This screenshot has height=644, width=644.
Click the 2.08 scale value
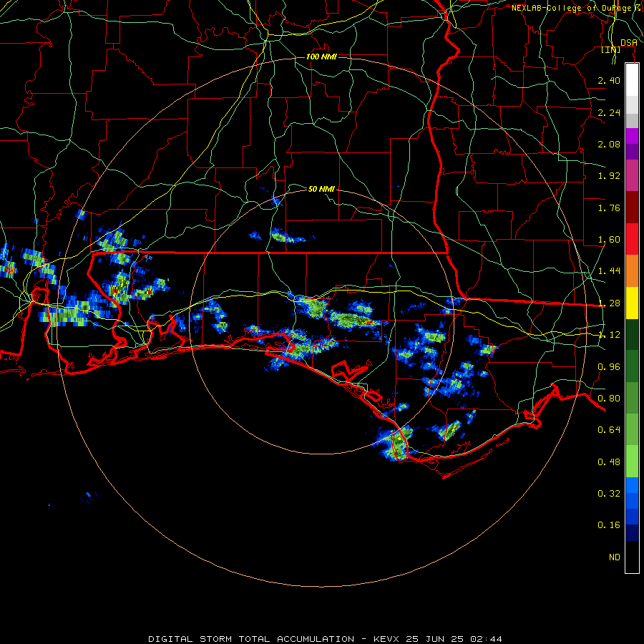click(x=609, y=144)
